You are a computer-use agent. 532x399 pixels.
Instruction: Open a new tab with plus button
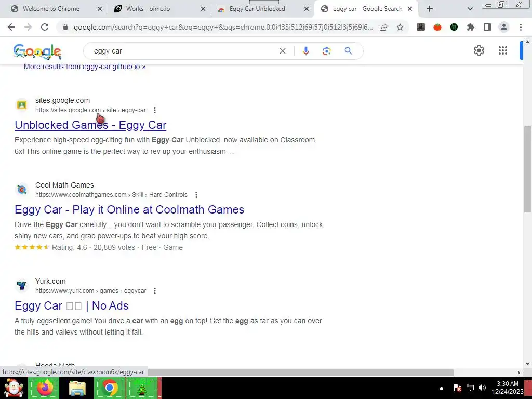click(430, 9)
